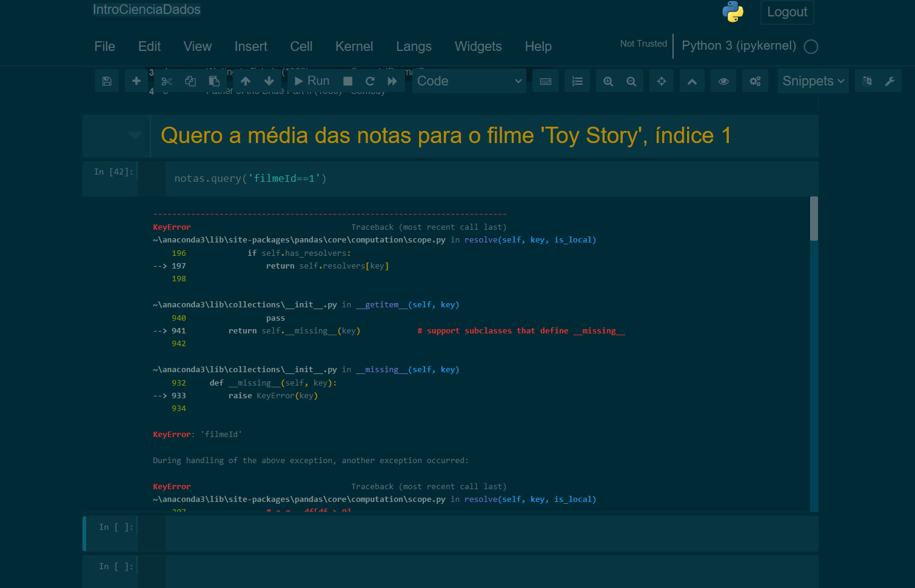Image resolution: width=915 pixels, height=588 pixels.
Task: Restart kernel and run all cells
Action: pyautogui.click(x=393, y=81)
